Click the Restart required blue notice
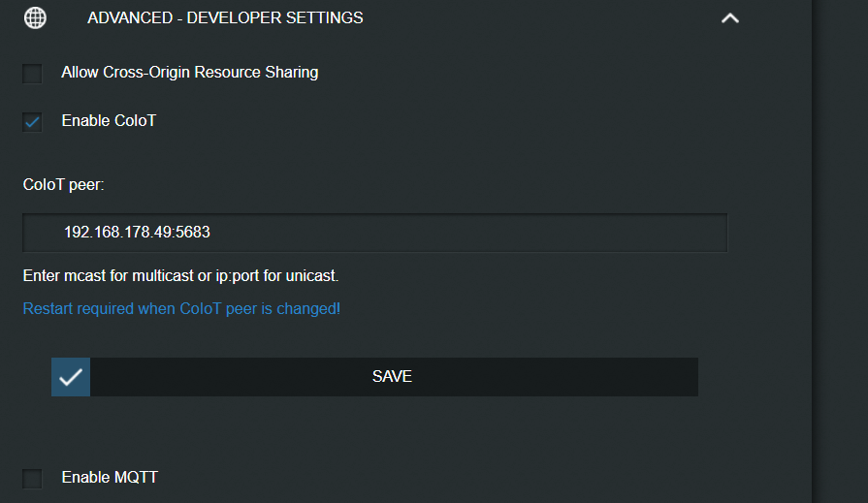This screenshot has height=503, width=868. coord(181,309)
